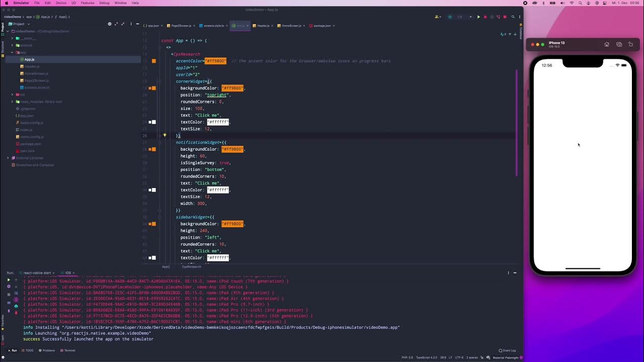Image resolution: width=644 pixels, height=362 pixels.
Task: Collapse the app folder
Action: click(12, 52)
